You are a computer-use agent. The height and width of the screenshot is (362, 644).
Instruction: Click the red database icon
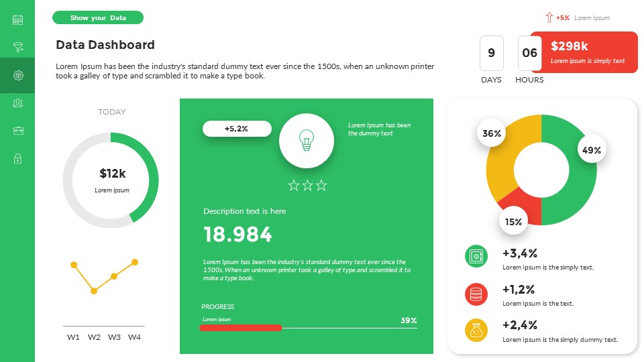[x=476, y=294]
